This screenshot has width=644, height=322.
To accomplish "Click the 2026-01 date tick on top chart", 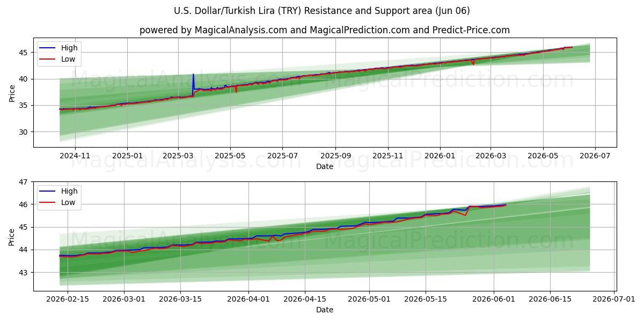I will coord(440,155).
